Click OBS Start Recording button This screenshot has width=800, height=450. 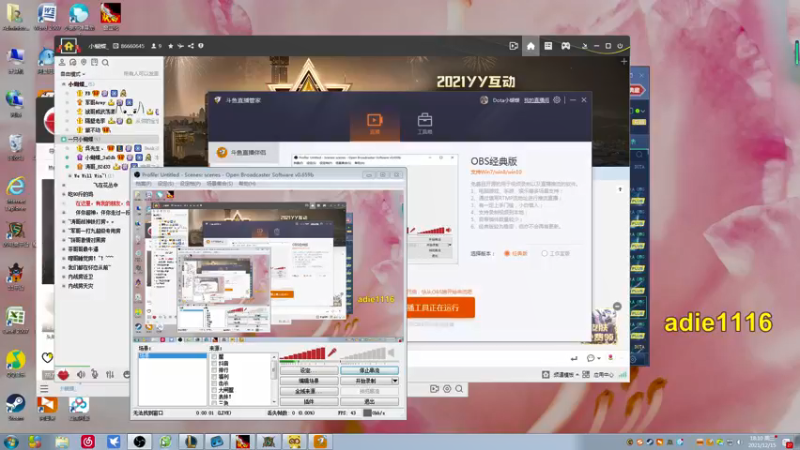(365, 381)
